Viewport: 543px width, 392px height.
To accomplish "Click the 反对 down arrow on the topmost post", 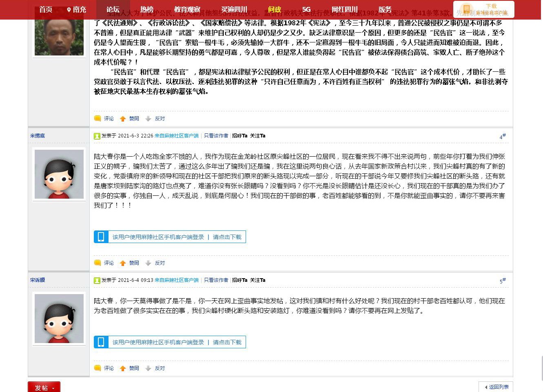I will click(148, 119).
